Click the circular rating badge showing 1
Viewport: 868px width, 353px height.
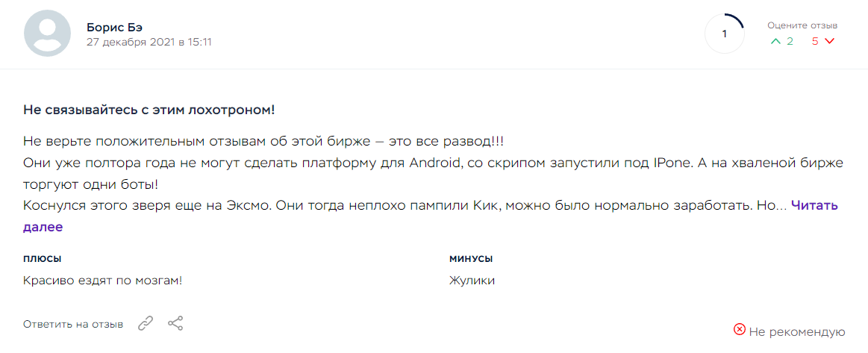coord(724,34)
